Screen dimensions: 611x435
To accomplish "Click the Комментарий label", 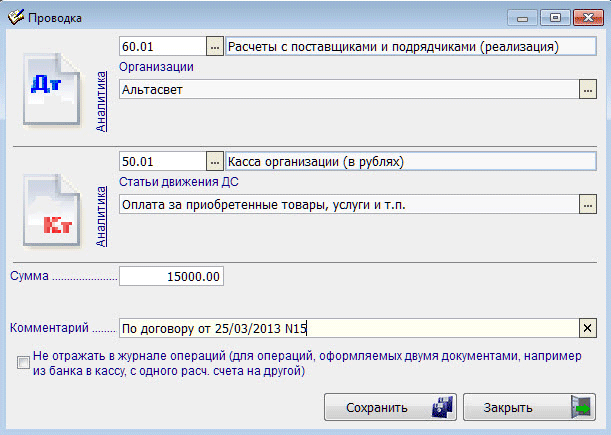I will coord(49,328).
